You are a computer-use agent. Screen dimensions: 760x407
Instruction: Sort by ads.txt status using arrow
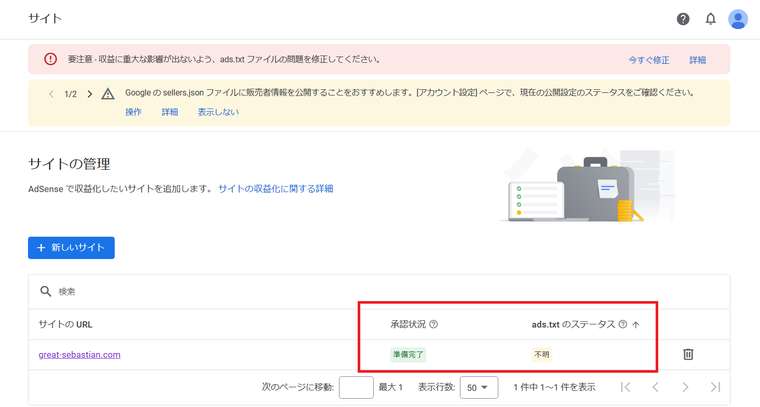(636, 324)
